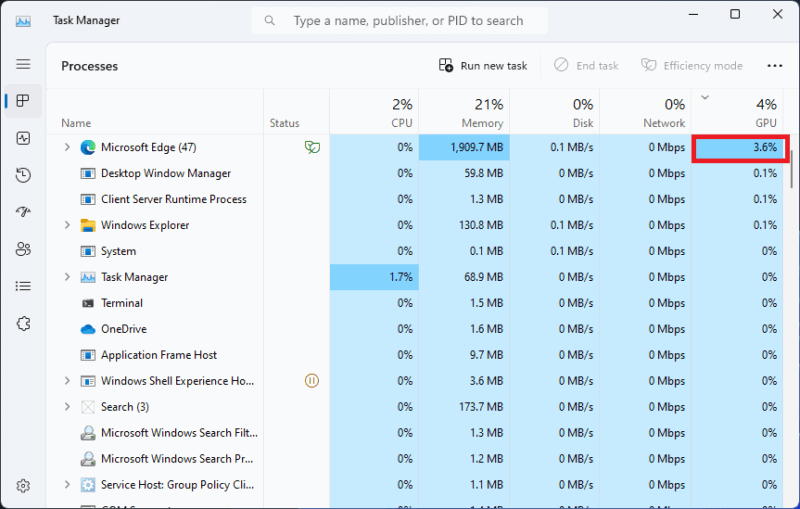The image size is (800, 509).
Task: Click the Search process icon
Action: point(88,407)
